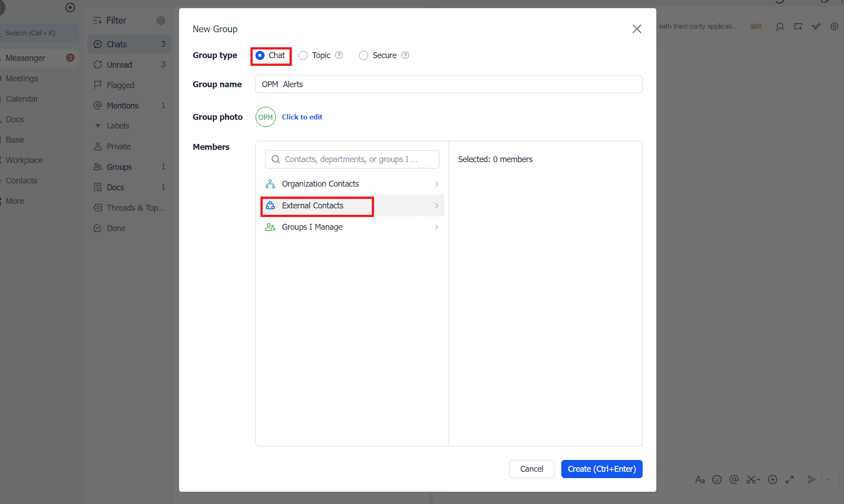Click the emoji icon in message toolbar
The image size is (844, 504).
click(x=717, y=479)
